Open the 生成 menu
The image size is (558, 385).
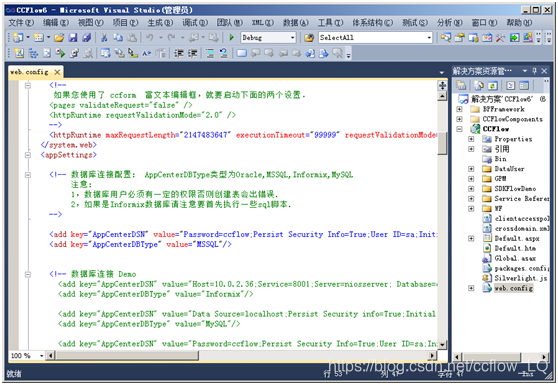pyautogui.click(x=160, y=23)
